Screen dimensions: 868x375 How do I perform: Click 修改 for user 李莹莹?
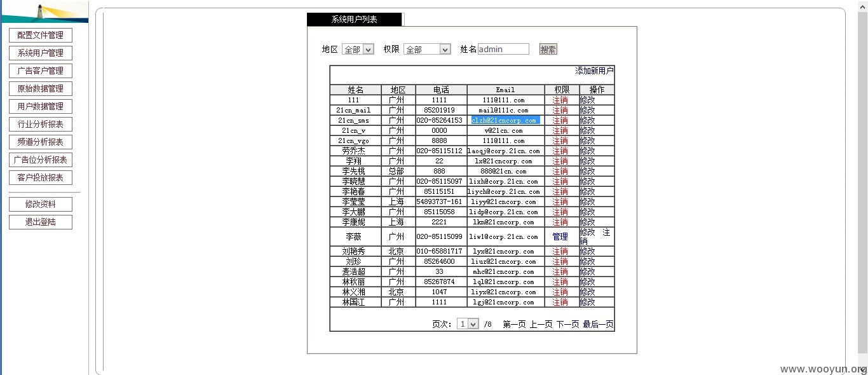click(x=588, y=201)
